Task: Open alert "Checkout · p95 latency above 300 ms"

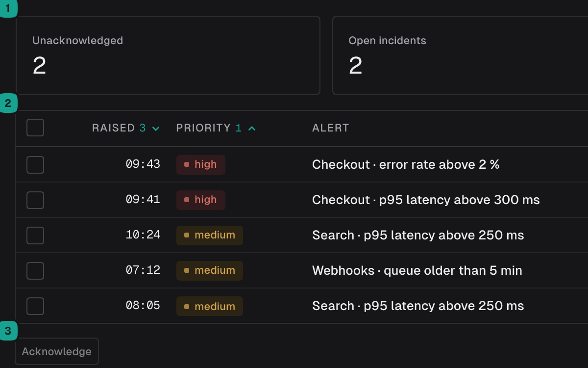Action: tap(426, 200)
